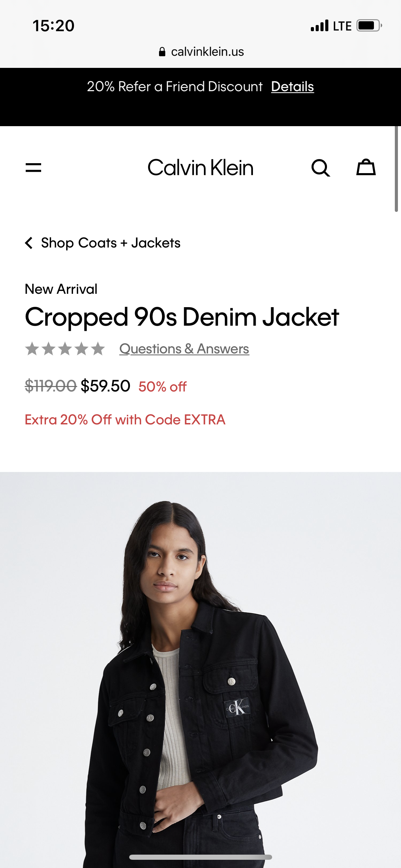Click the Calvin Klein logo
Screen dimensions: 401x868
click(x=200, y=168)
